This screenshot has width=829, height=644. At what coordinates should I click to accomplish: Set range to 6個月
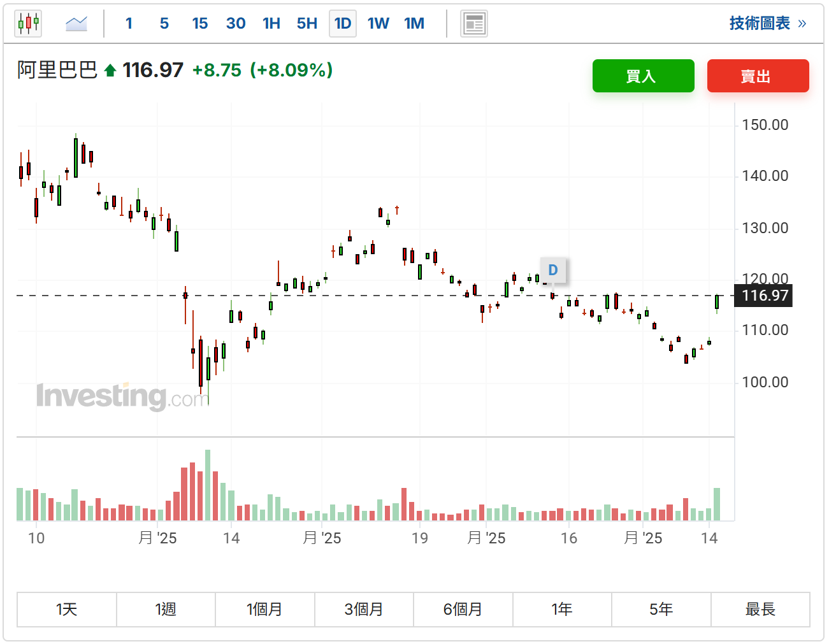point(463,610)
